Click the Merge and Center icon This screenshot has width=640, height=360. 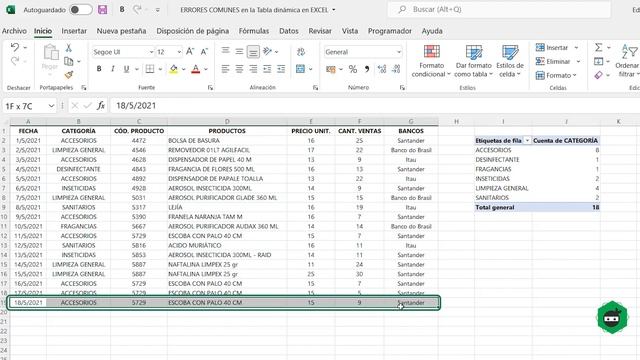point(301,69)
